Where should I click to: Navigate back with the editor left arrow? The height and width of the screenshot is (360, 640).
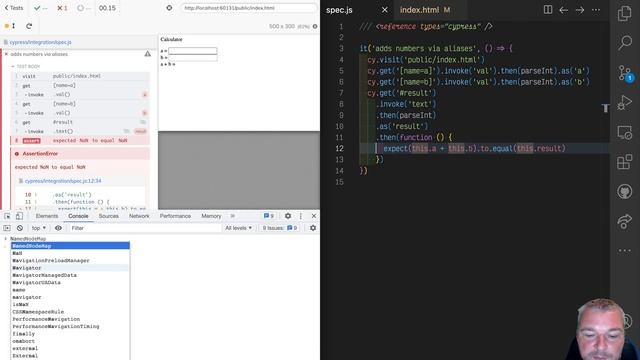(564, 10)
